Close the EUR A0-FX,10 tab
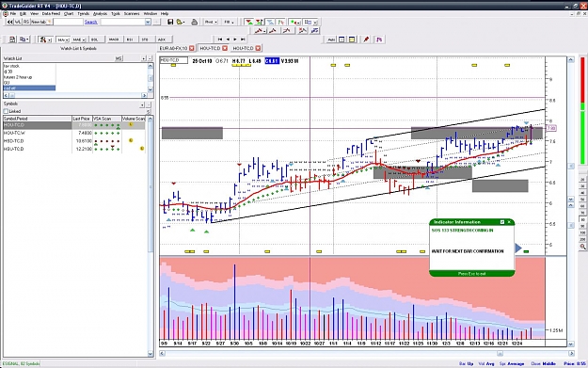This screenshot has width=588, height=368. (x=192, y=48)
